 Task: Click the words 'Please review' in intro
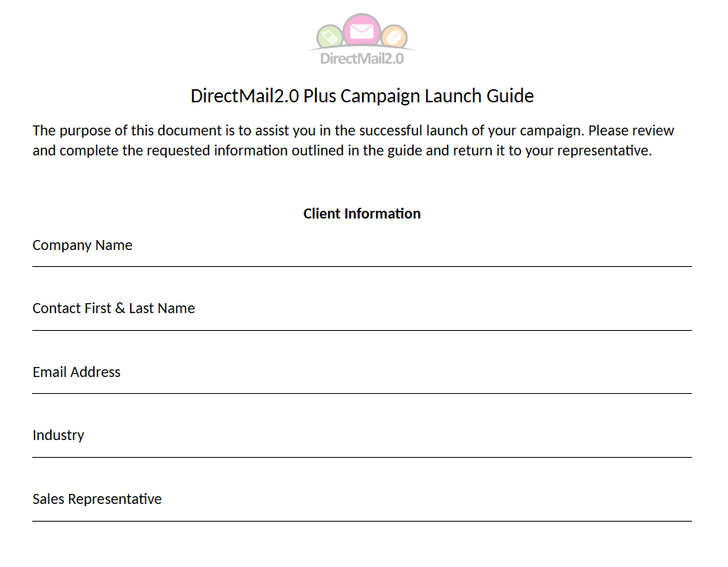[x=631, y=131]
